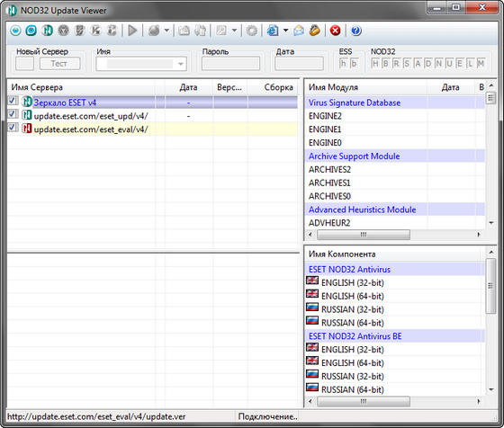Image resolution: width=504 pixels, height=428 pixels.
Task: Click the red X stop icon in toolbar
Action: point(335,31)
